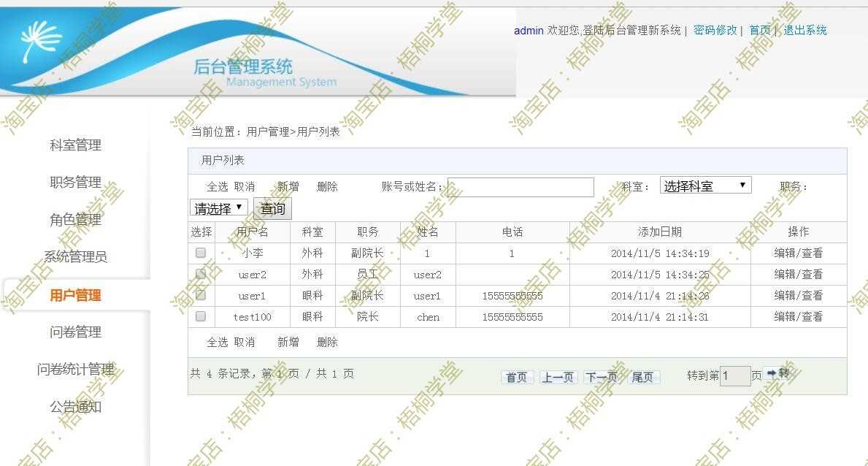This screenshot has width=868, height=466.
Task: Click the 首页 pagination button
Action: 517,378
